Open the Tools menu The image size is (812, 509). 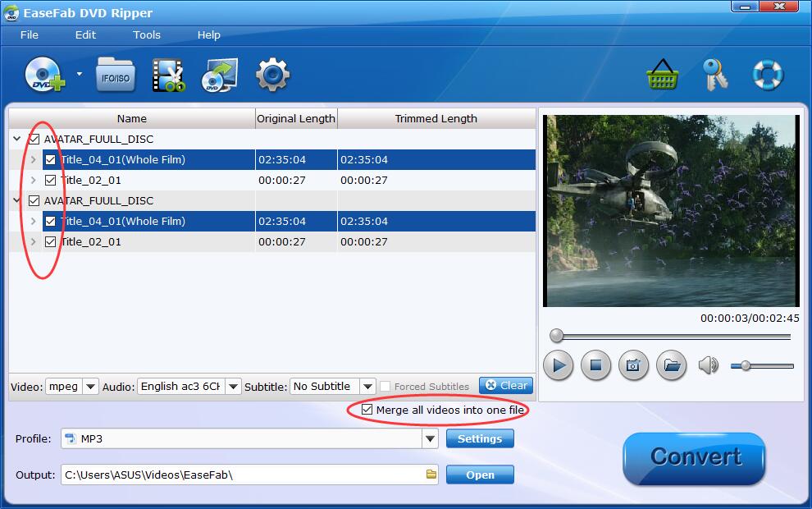click(147, 34)
